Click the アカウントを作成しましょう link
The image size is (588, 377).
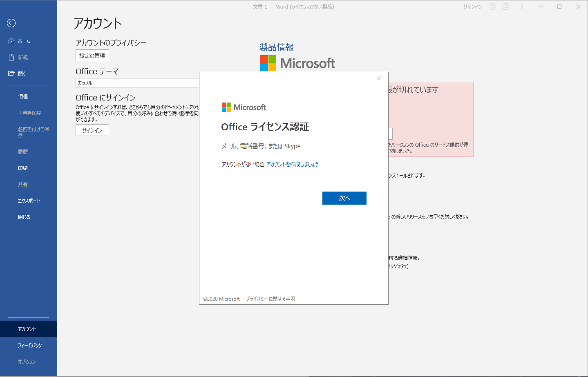pos(293,164)
